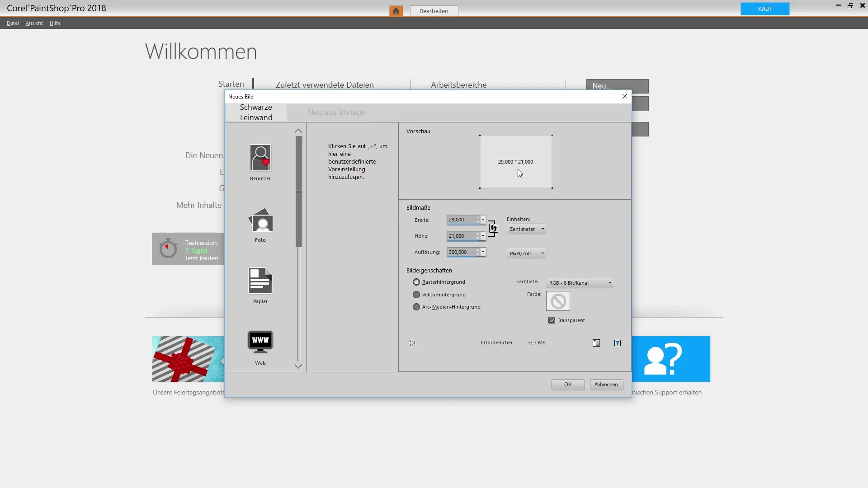Open Zuletzt verwendete Dateien section

(x=325, y=84)
